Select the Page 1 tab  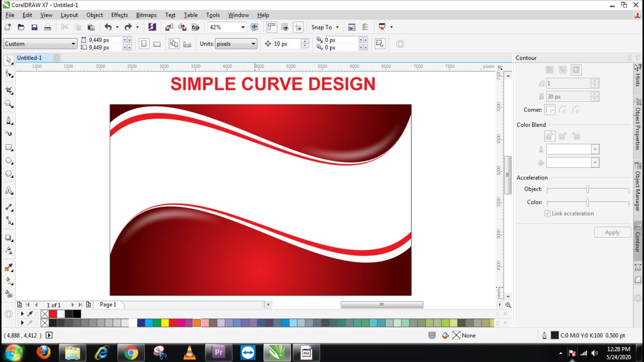[108, 305]
